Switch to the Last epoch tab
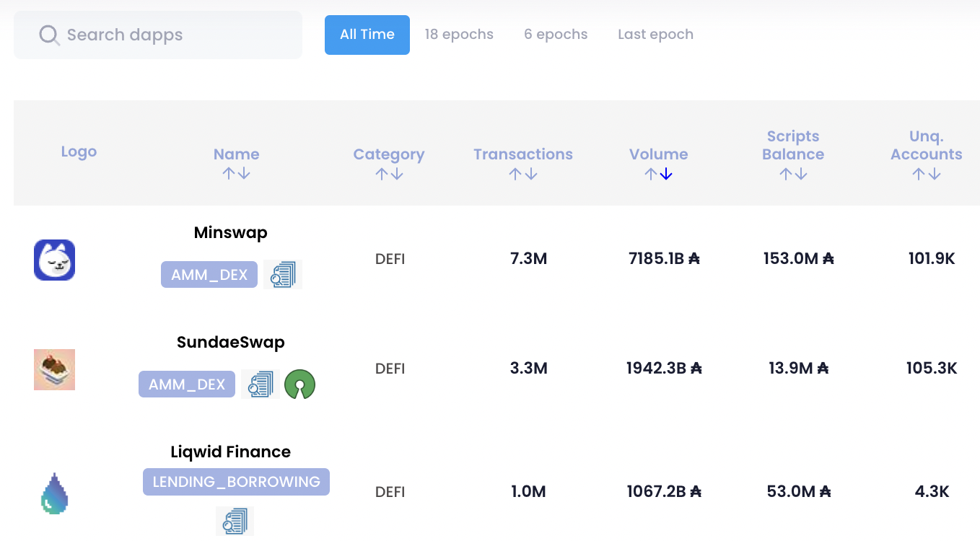Screen dimensions: 980x541 pyautogui.click(x=655, y=34)
